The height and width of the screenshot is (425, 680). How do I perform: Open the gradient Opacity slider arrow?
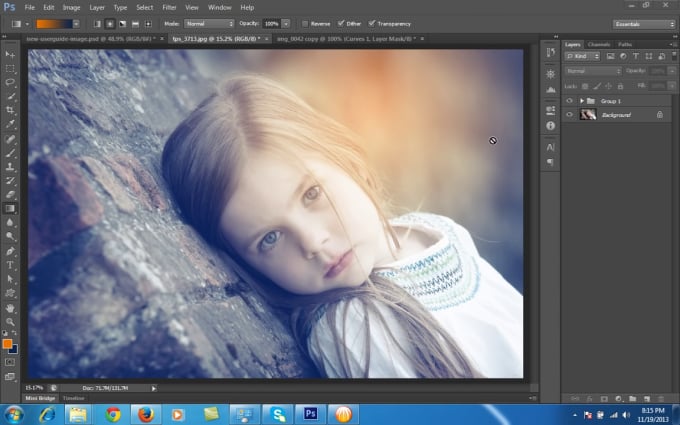point(286,24)
